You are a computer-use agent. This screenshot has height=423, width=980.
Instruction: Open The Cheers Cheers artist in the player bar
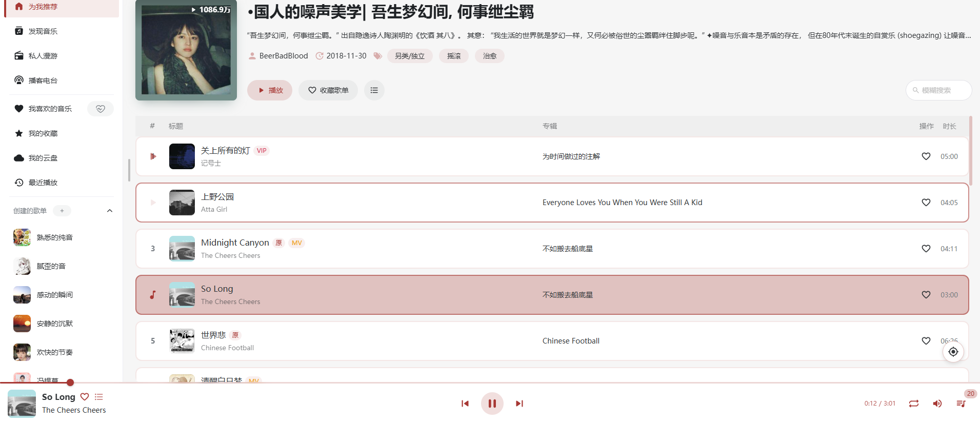coord(74,410)
